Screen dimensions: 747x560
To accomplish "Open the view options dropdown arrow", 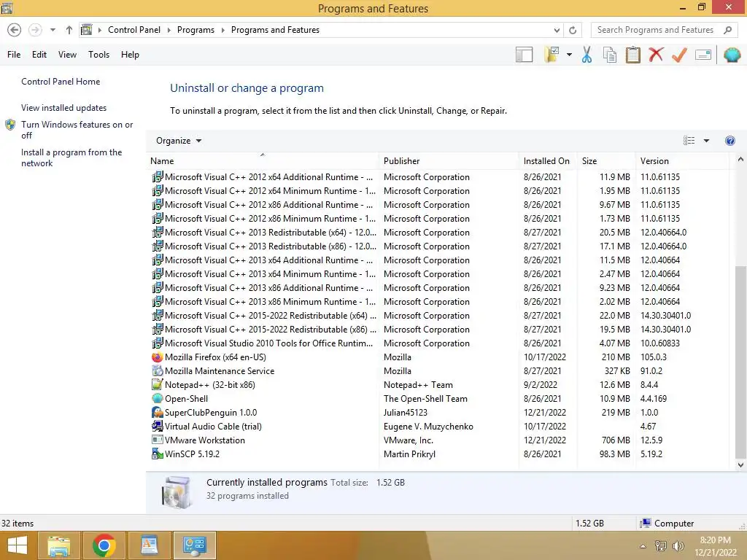I will 706,141.
